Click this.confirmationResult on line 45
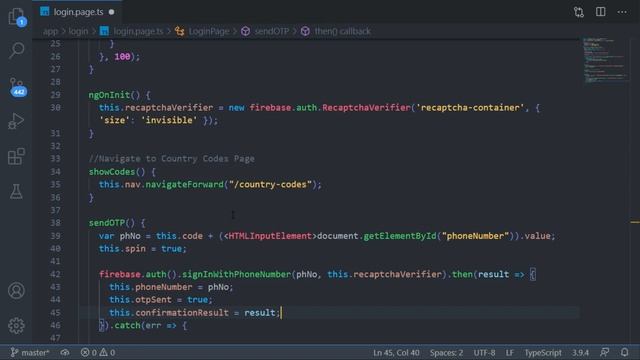 [169, 313]
